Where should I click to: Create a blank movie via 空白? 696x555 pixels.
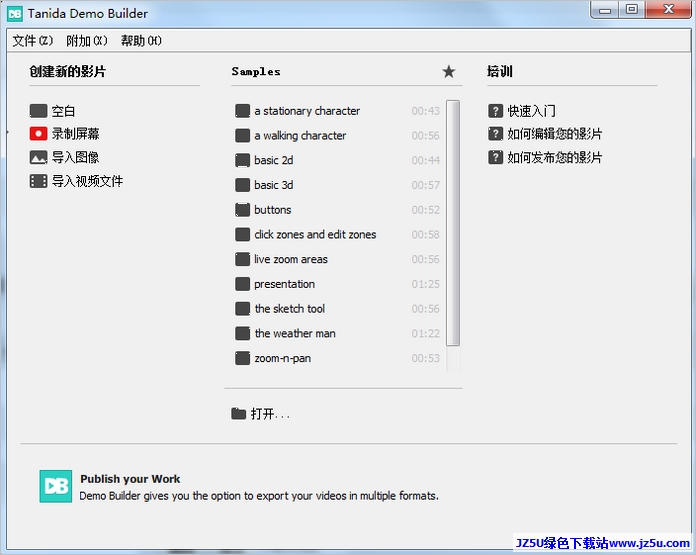pyautogui.click(x=63, y=111)
